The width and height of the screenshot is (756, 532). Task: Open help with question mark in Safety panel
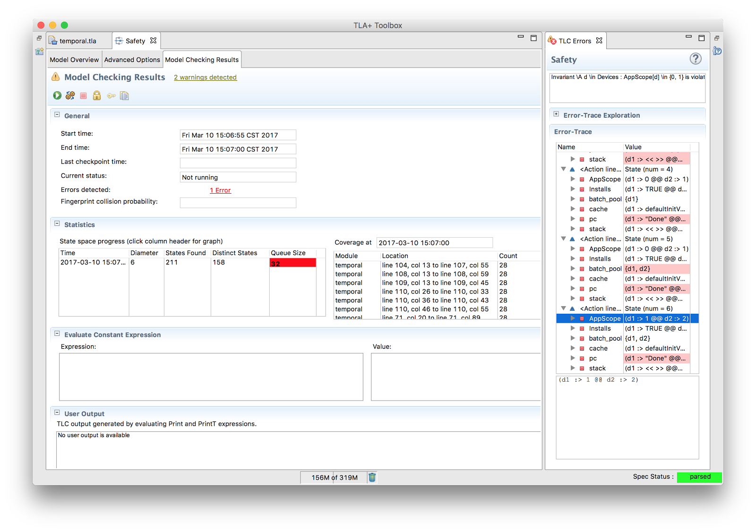click(x=695, y=59)
